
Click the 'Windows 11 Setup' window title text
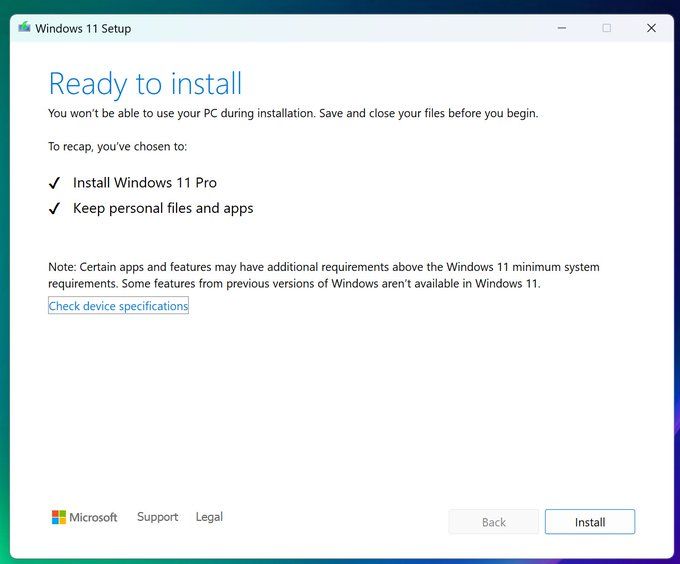83,29
